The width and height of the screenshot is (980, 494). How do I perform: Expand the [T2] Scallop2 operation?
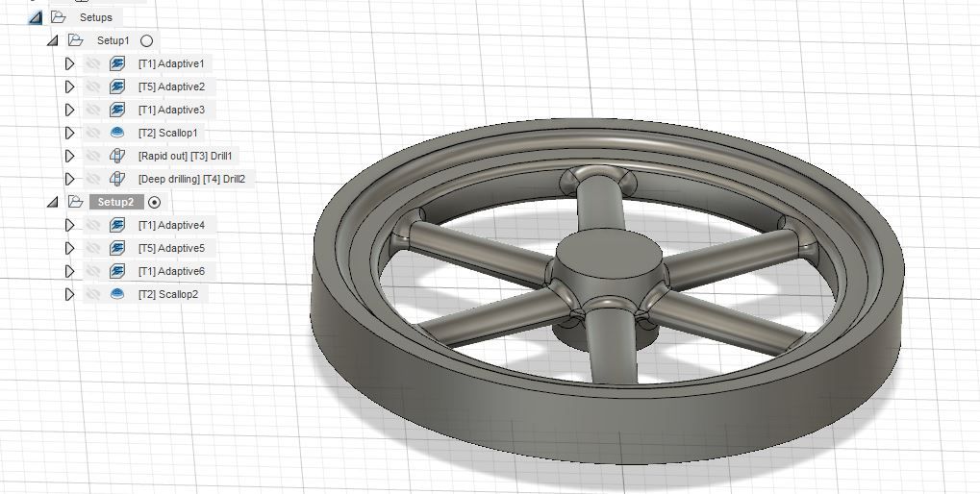pos(69,294)
